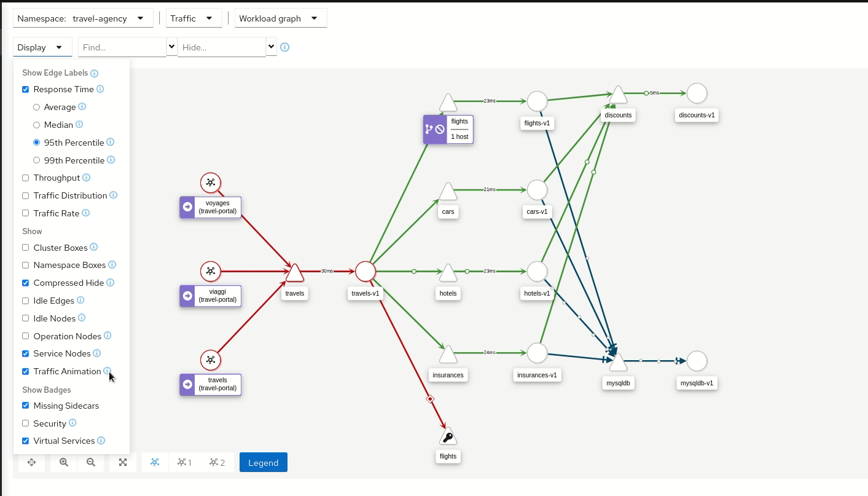Enable the Security badge checkbox
The width and height of the screenshot is (868, 496).
(x=26, y=423)
